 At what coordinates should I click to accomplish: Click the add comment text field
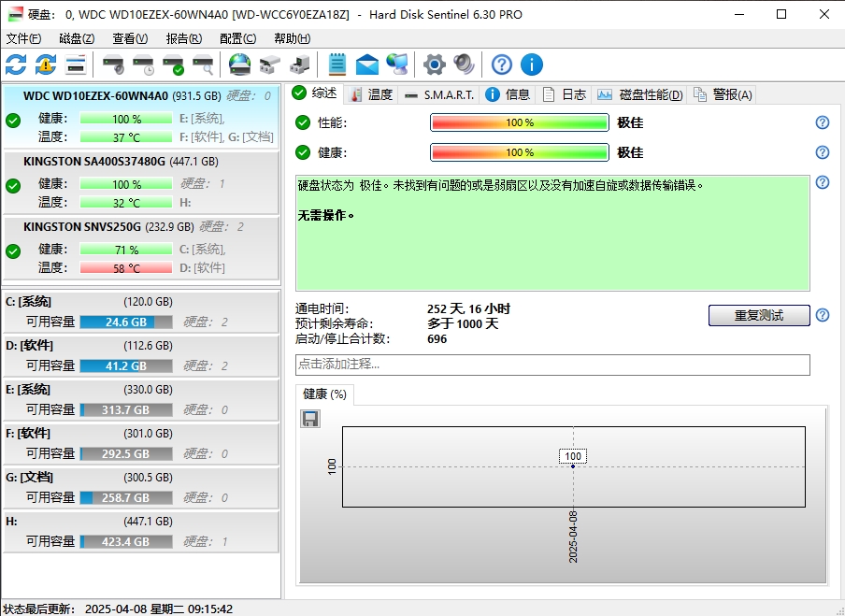click(551, 365)
